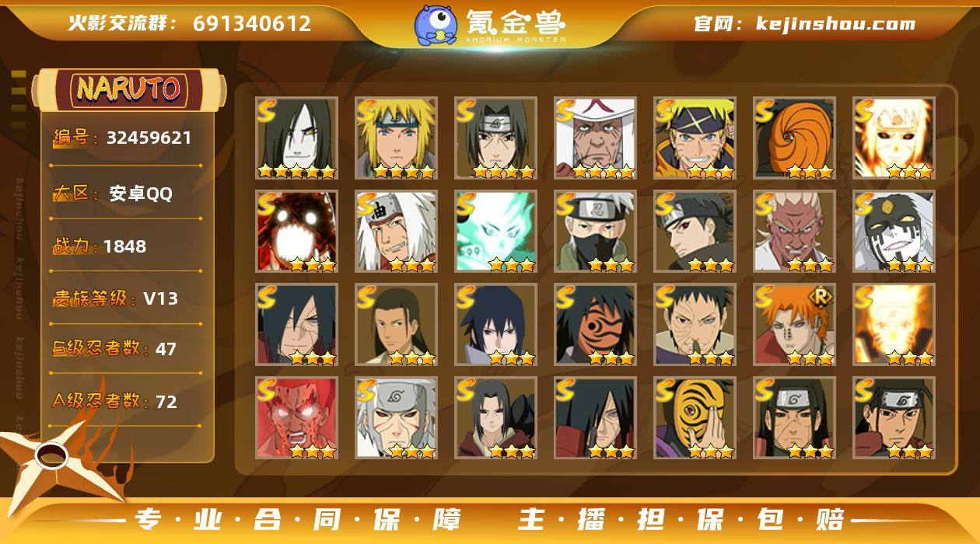
Task: Click the Orochimaru five-star ninja portrait
Action: pyautogui.click(x=296, y=138)
